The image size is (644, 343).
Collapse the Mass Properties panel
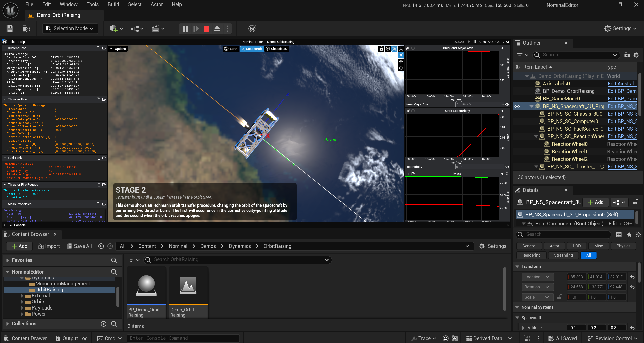(5, 204)
